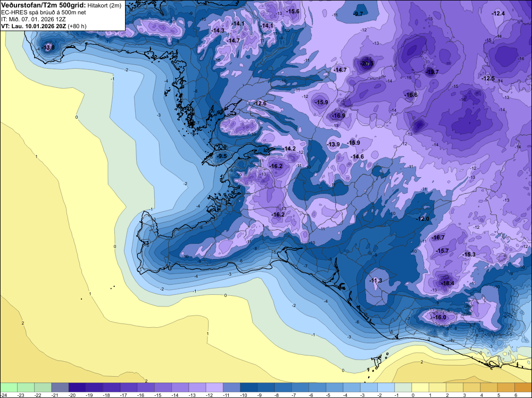Click the legend swatch between -2 and -1

[x=386, y=387]
